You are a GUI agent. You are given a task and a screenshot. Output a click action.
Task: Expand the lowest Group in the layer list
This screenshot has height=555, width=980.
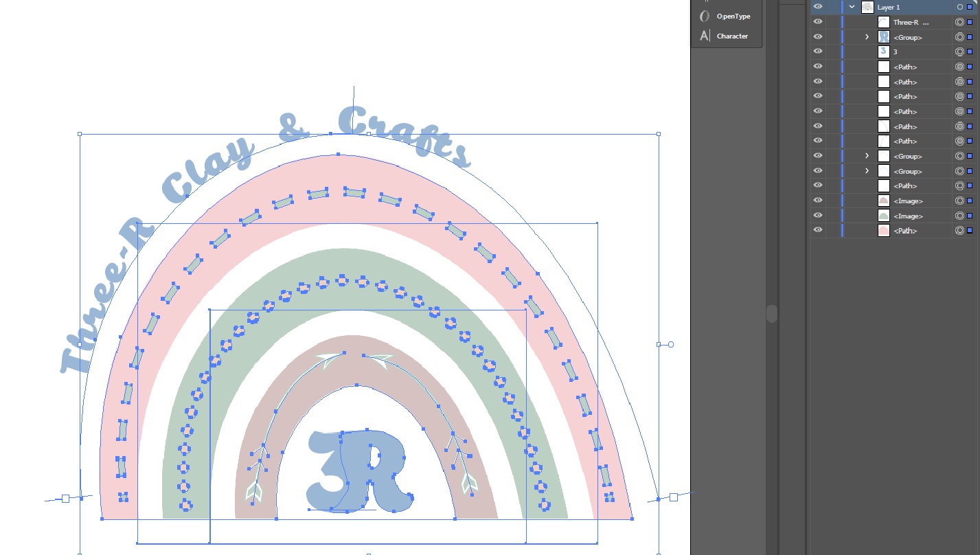click(x=867, y=171)
